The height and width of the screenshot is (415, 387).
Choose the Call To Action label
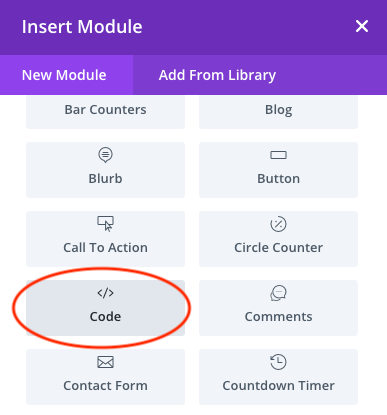tap(105, 248)
